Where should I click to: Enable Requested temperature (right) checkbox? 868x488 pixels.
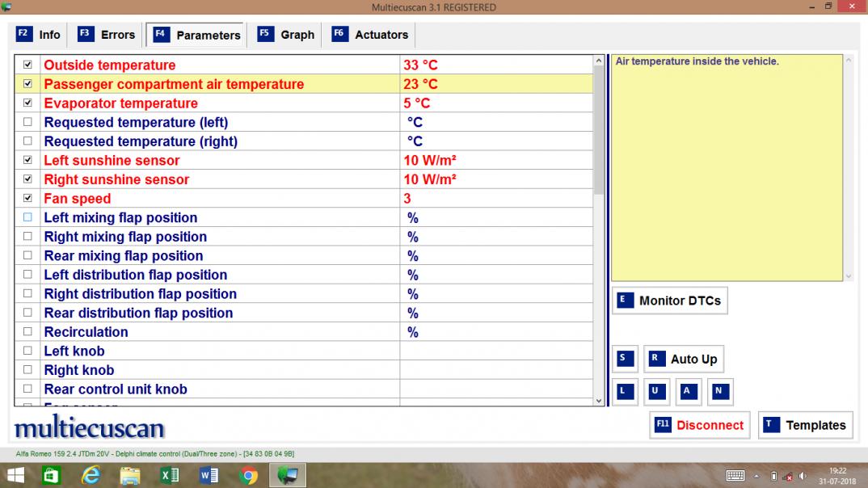pos(27,141)
